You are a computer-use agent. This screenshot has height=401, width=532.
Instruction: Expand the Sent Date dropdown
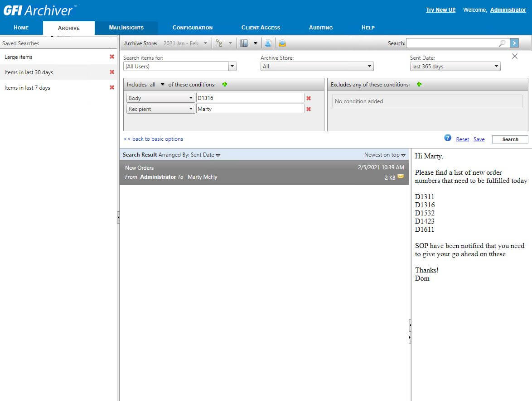(497, 67)
